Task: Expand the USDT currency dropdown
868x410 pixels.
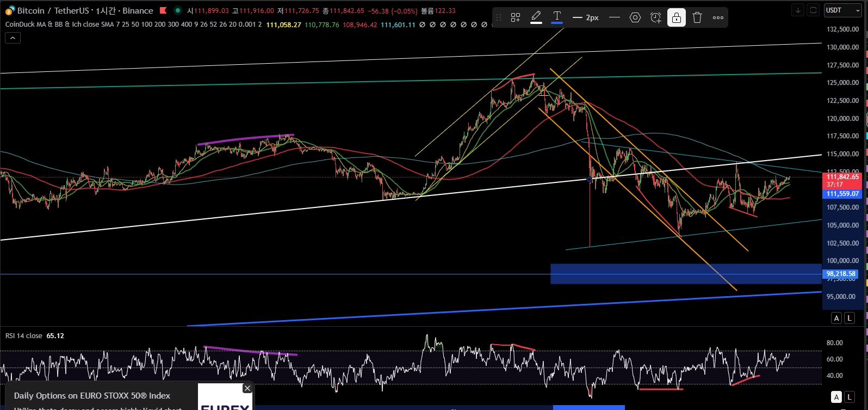Action: [x=842, y=10]
